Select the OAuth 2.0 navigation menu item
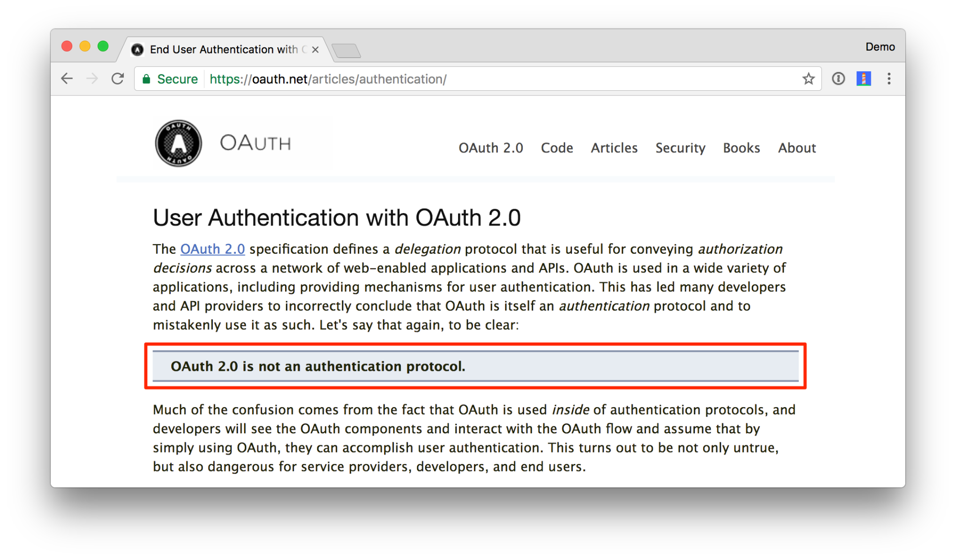The height and width of the screenshot is (560, 956). pyautogui.click(x=491, y=148)
